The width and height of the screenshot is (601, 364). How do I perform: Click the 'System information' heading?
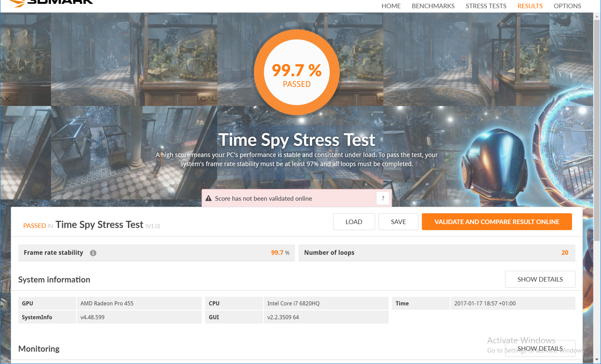[x=54, y=279]
